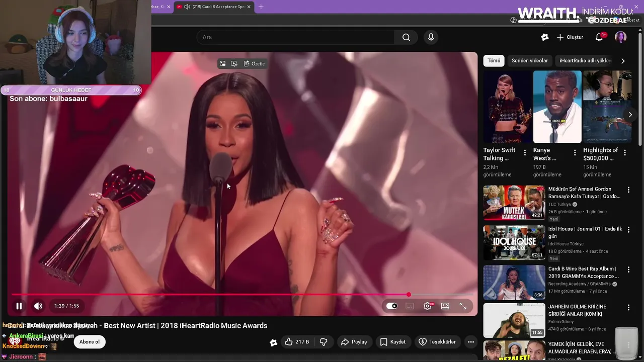Screen dimensions: 644x362
Task: Open the options menu for the Highlights short
Action: click(625, 152)
